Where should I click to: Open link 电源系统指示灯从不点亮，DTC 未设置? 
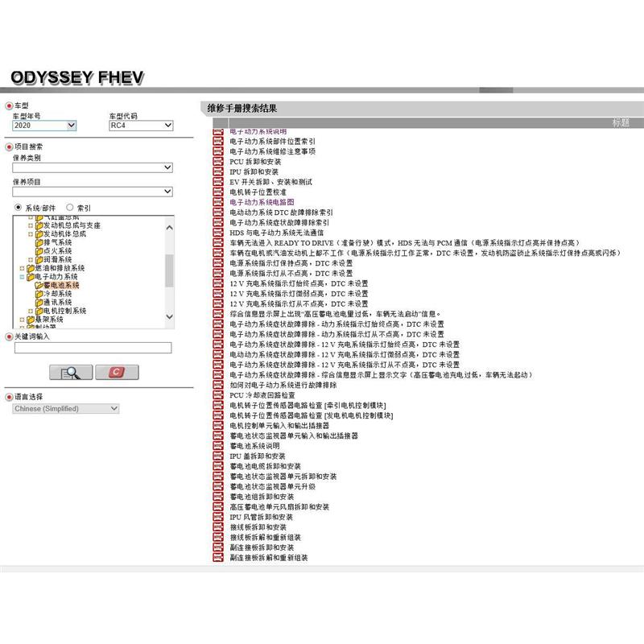tap(291, 273)
